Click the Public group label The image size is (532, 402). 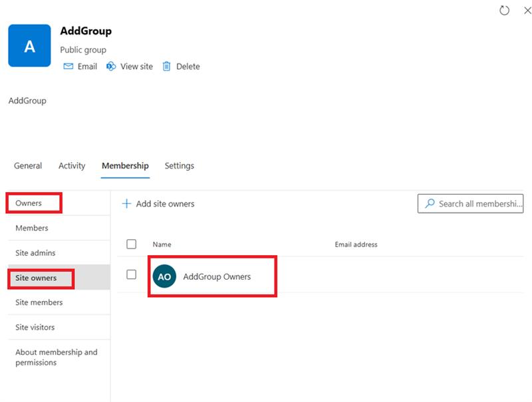[83, 50]
